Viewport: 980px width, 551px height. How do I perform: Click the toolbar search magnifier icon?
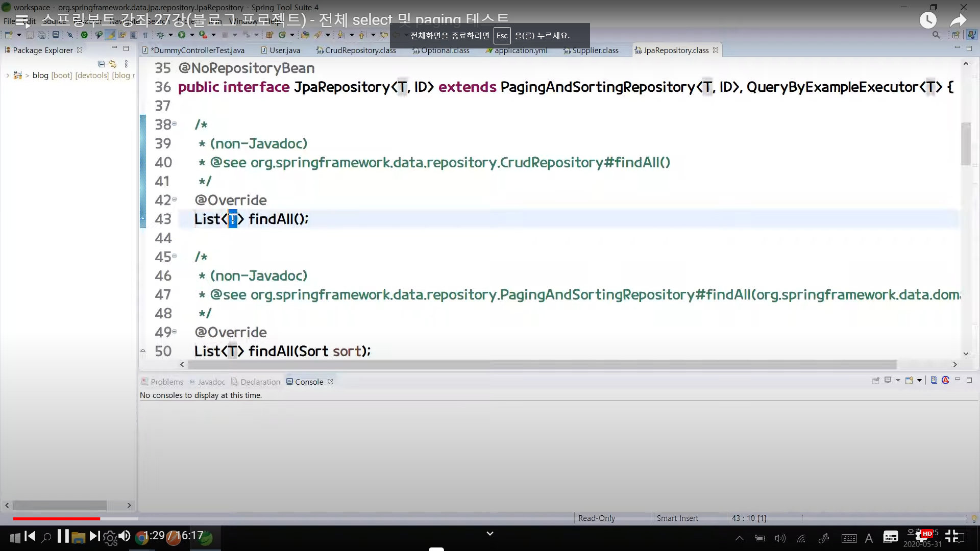tap(936, 35)
